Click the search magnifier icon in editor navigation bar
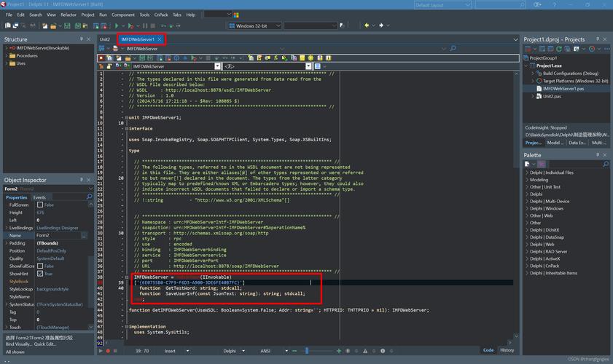Image resolution: width=613 pixels, height=364 pixels. point(453,49)
